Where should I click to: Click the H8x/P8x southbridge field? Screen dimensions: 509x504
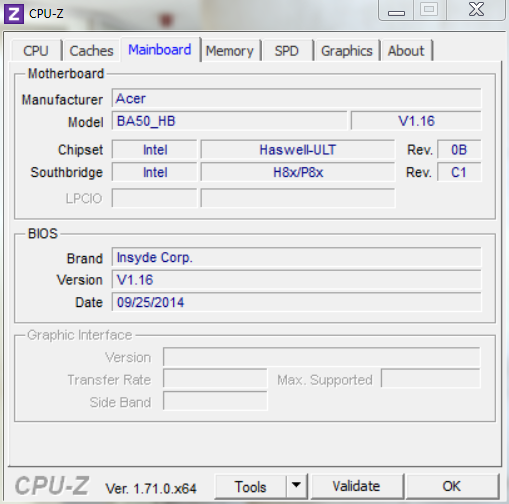(298, 172)
